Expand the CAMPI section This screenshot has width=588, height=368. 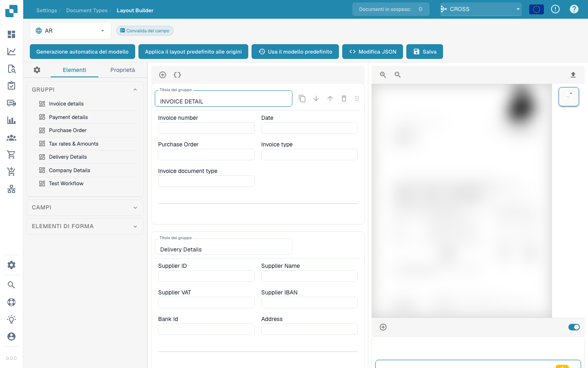click(x=85, y=208)
